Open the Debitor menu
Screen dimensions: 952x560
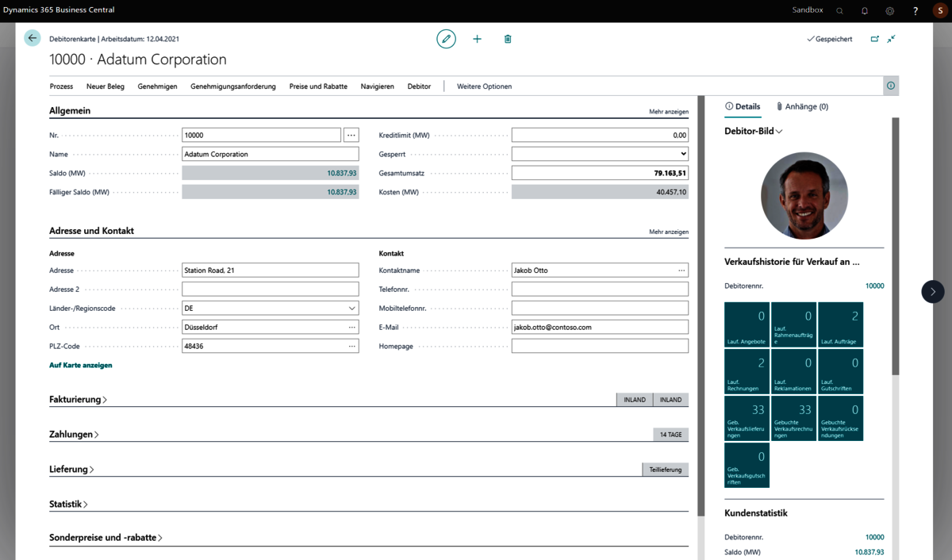[419, 86]
